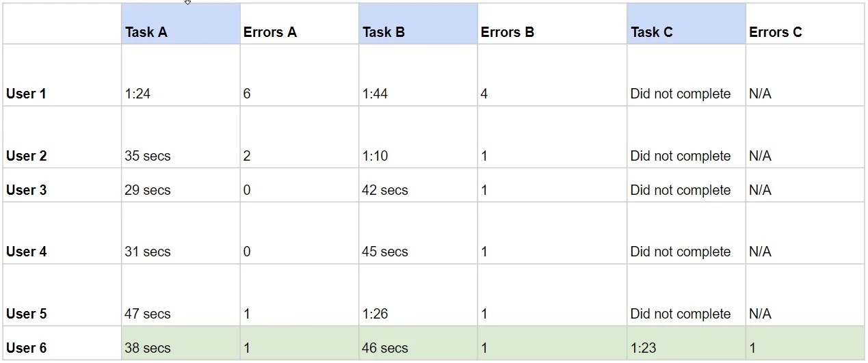Select User 2's 35 secs cell
Image resolution: width=868 pixels, height=363 pixels.
pos(181,137)
